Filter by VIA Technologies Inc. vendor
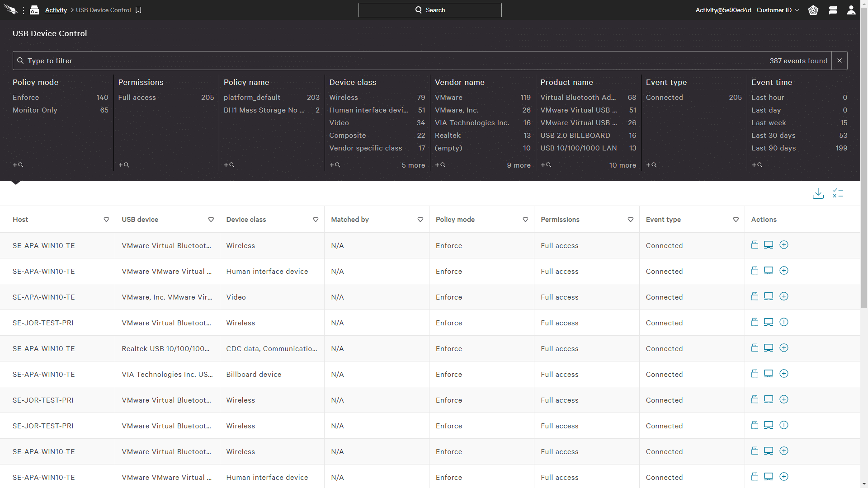Screen dimensions: 868x488 pos(483,123)
